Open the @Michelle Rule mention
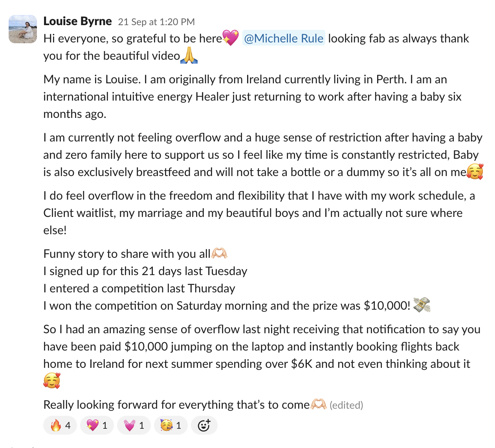 pos(284,38)
